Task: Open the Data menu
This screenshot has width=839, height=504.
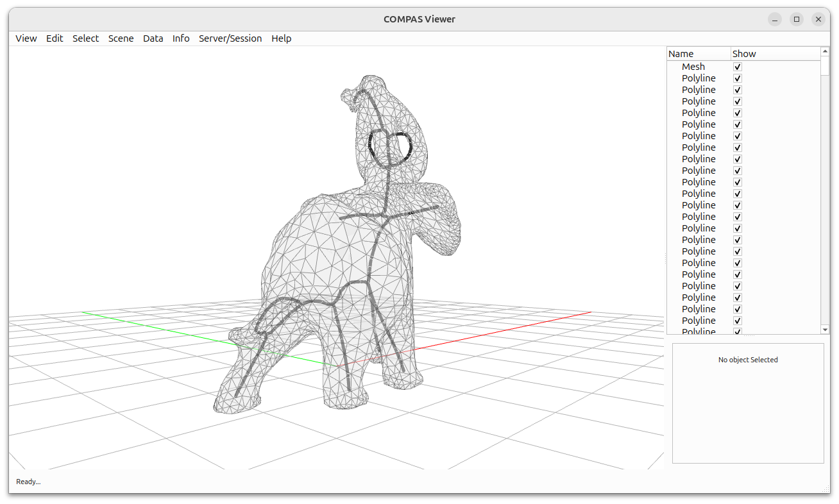Action: pyautogui.click(x=153, y=38)
